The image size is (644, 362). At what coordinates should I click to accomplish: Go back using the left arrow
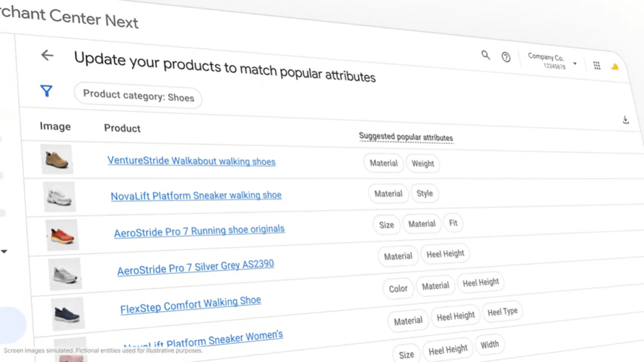pos(47,55)
